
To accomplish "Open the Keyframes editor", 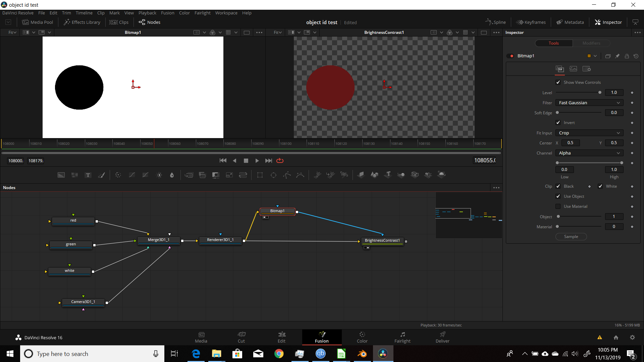I will coord(531,22).
